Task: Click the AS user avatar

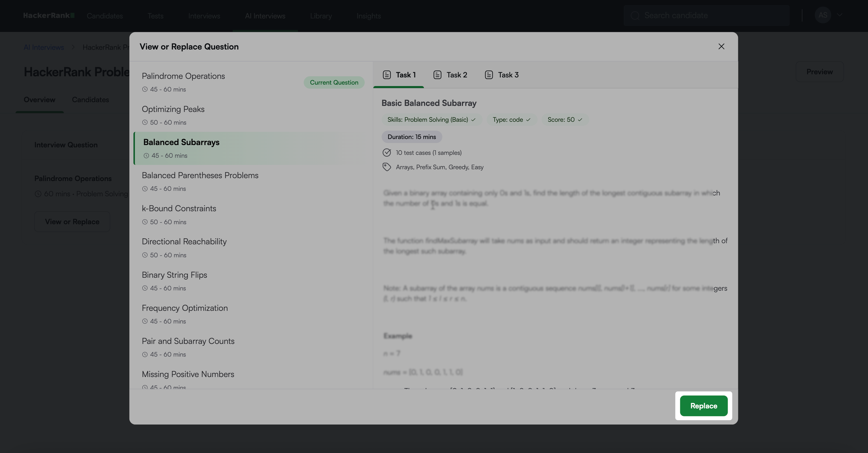Action: (823, 15)
